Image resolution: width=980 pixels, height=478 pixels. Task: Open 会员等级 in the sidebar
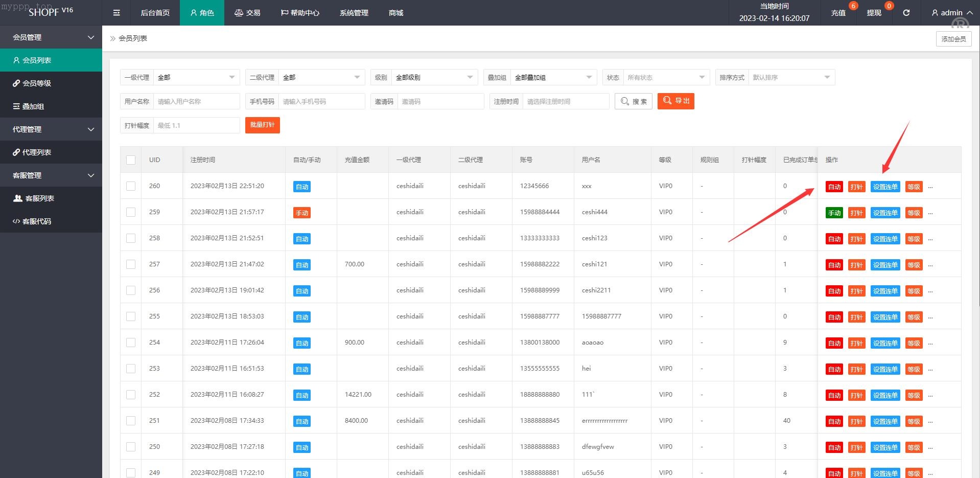(x=36, y=83)
